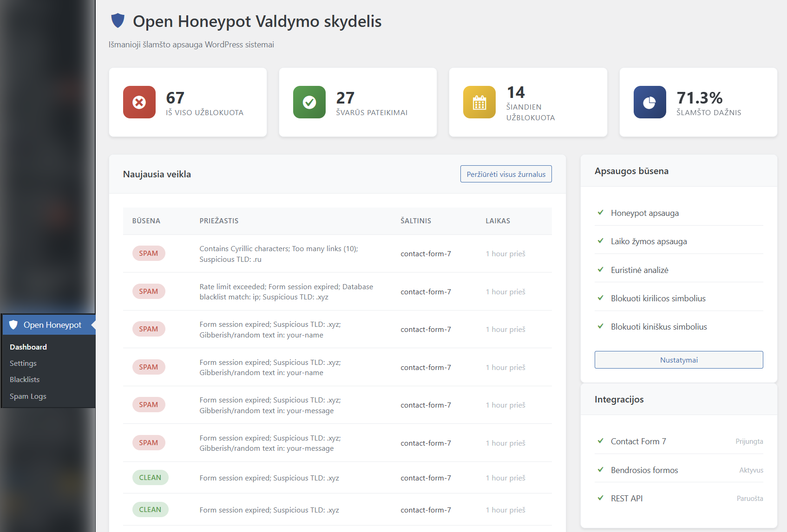Click the yellow calendar blocked-today icon
The height and width of the screenshot is (532, 787).
tap(479, 102)
